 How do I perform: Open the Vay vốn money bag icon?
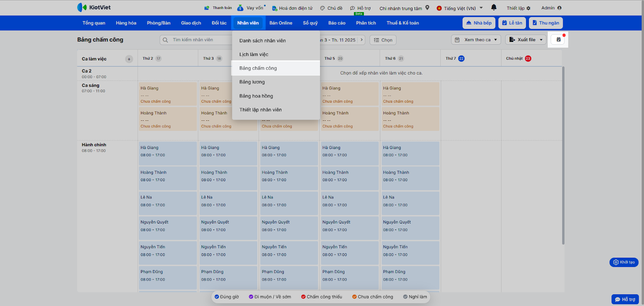pos(240,8)
